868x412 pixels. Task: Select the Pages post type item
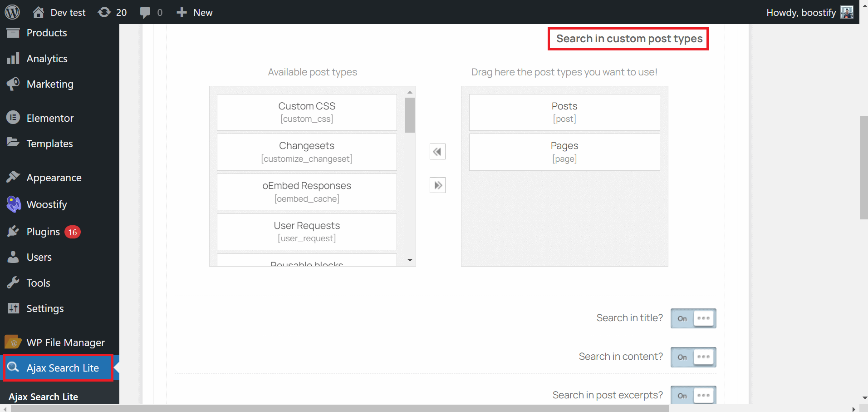pos(564,152)
